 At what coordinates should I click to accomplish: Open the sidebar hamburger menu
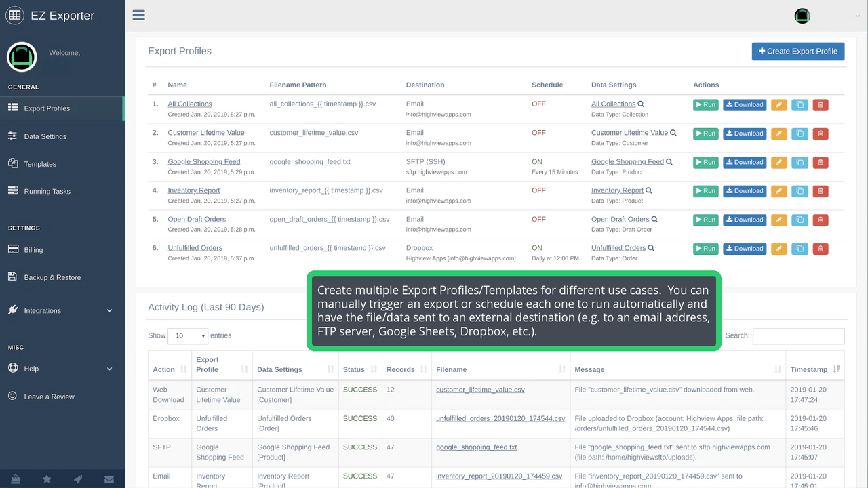pyautogui.click(x=138, y=14)
